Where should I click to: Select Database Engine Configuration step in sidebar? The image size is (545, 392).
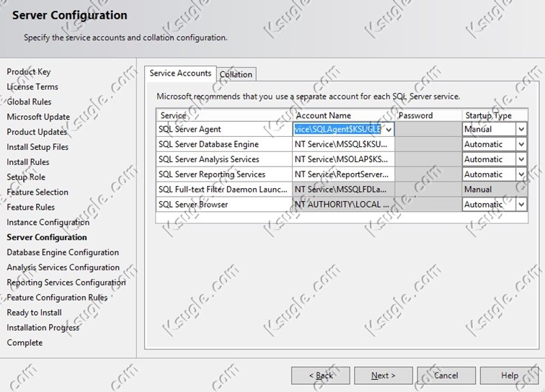coord(63,252)
